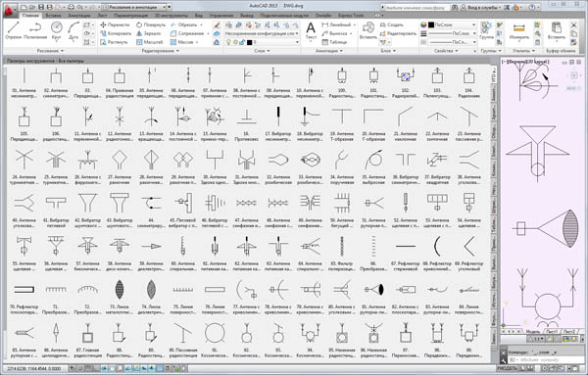Switch to the Вставка ribbon tab
Screen dimensions: 588x375
click(x=53, y=16)
